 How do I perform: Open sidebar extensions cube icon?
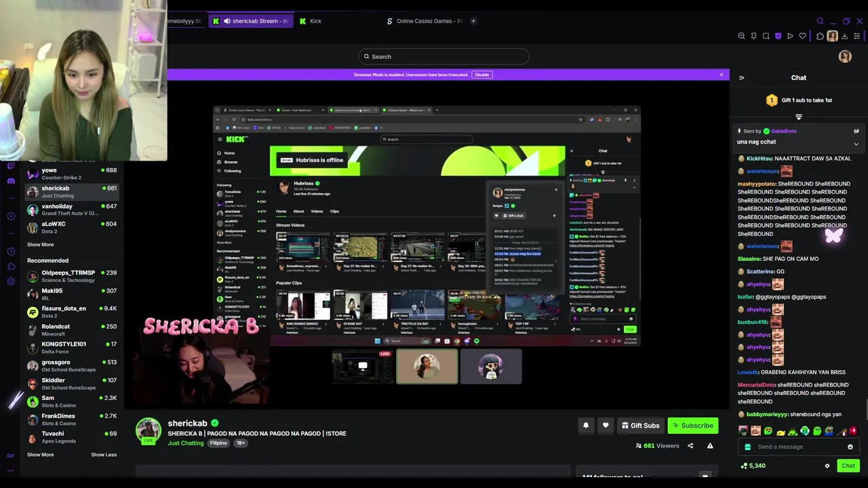(x=11, y=266)
